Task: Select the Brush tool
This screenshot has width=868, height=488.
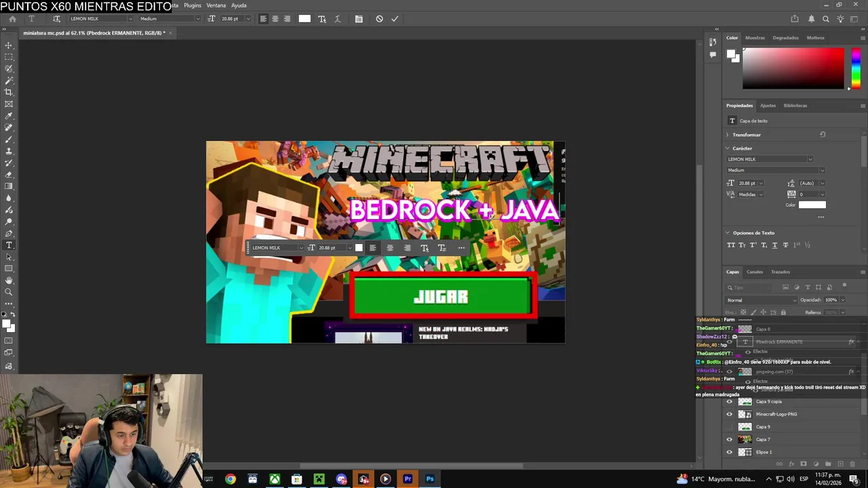Action: click(x=9, y=139)
